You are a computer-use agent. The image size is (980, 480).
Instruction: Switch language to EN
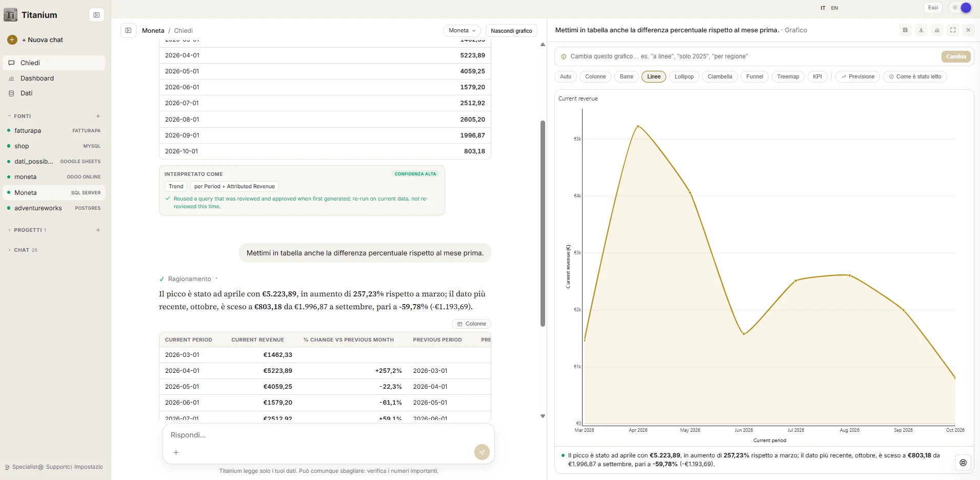(x=834, y=8)
